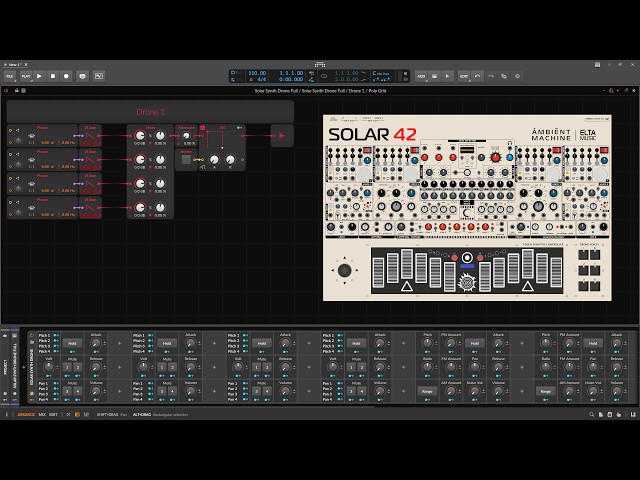Adjust the first Mixer row level knob
This screenshot has height=480, width=640.
140,136
